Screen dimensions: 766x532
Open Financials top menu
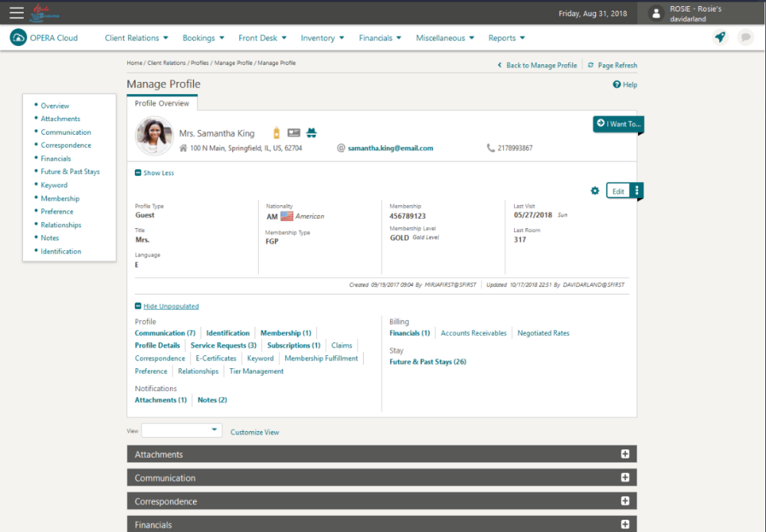[x=380, y=38]
